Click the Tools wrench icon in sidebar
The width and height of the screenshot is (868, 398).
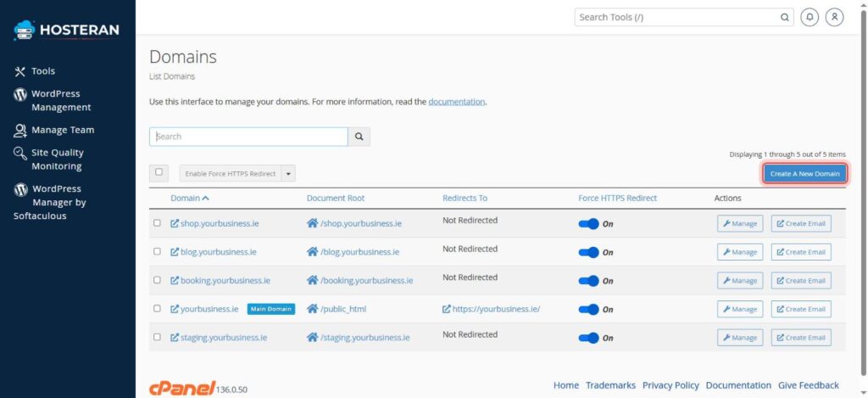[20, 71]
